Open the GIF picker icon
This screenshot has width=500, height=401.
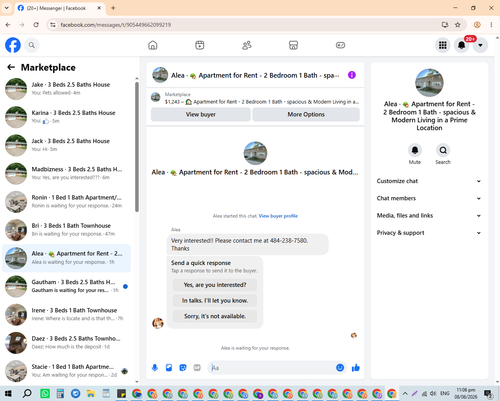point(197,368)
